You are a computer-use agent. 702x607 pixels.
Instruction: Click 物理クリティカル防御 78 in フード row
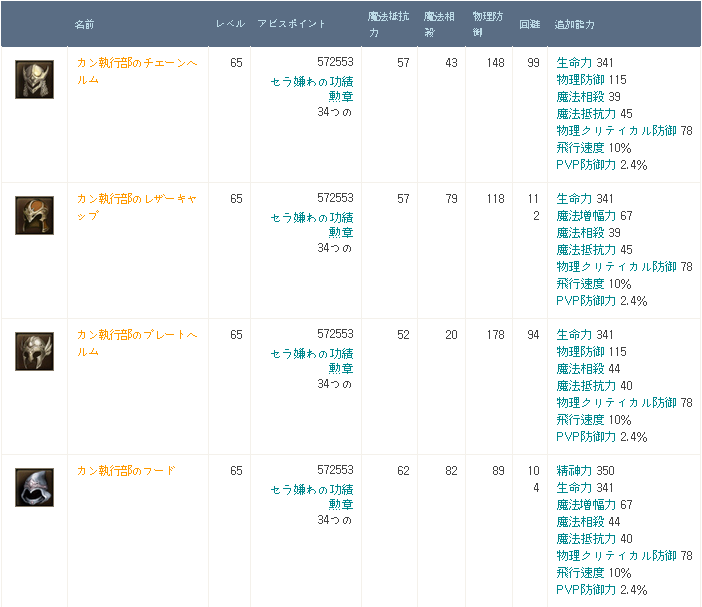(625, 556)
